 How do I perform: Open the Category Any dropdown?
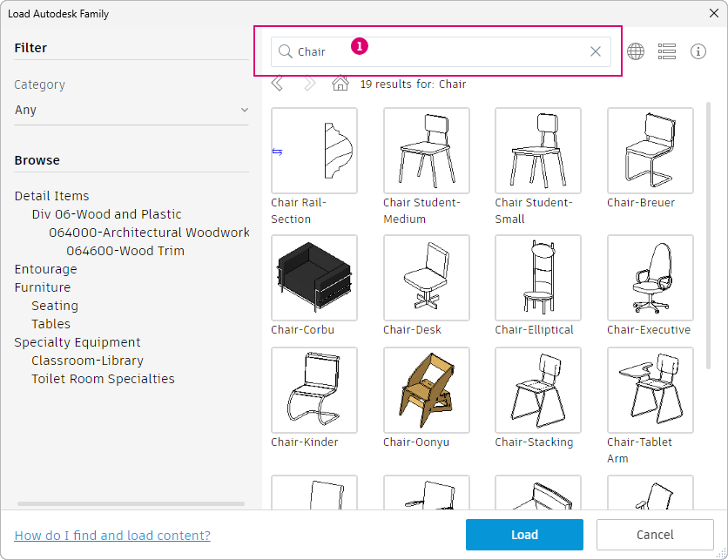131,110
